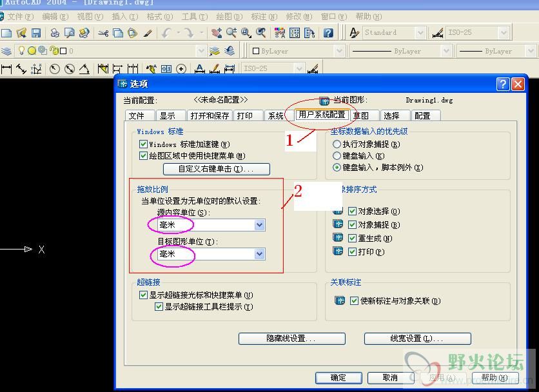The height and width of the screenshot is (392, 539).
Task: Select the Center Mark tool
Action: pyautogui.click(x=181, y=69)
